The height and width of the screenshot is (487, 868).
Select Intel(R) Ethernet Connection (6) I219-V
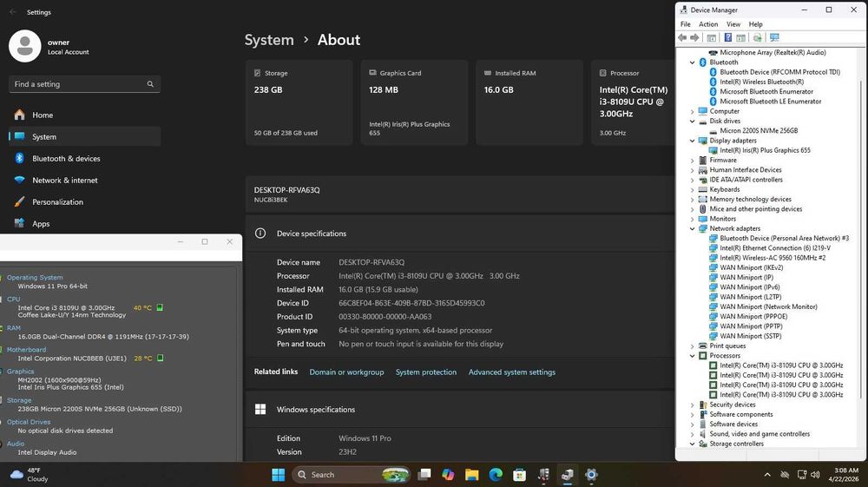(x=775, y=248)
